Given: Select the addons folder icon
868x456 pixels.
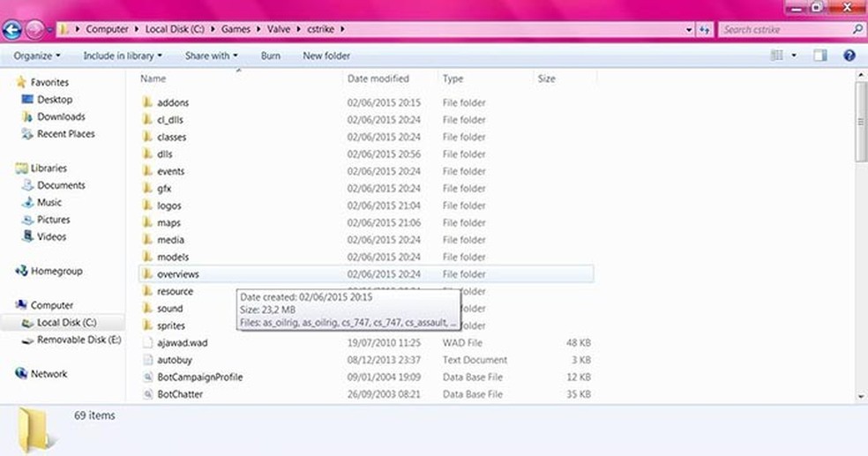Looking at the screenshot, I should 147,102.
